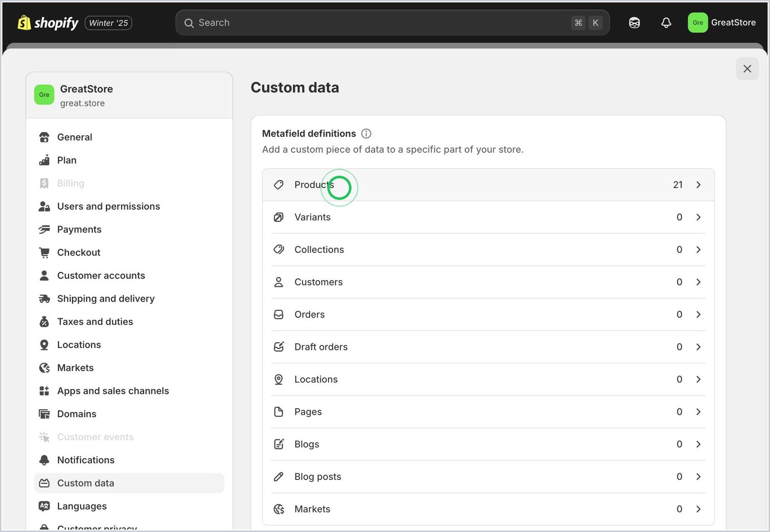Screen dimensions: 770x532
Task: Open Blog posts metafield definitions
Action: pyautogui.click(x=488, y=477)
